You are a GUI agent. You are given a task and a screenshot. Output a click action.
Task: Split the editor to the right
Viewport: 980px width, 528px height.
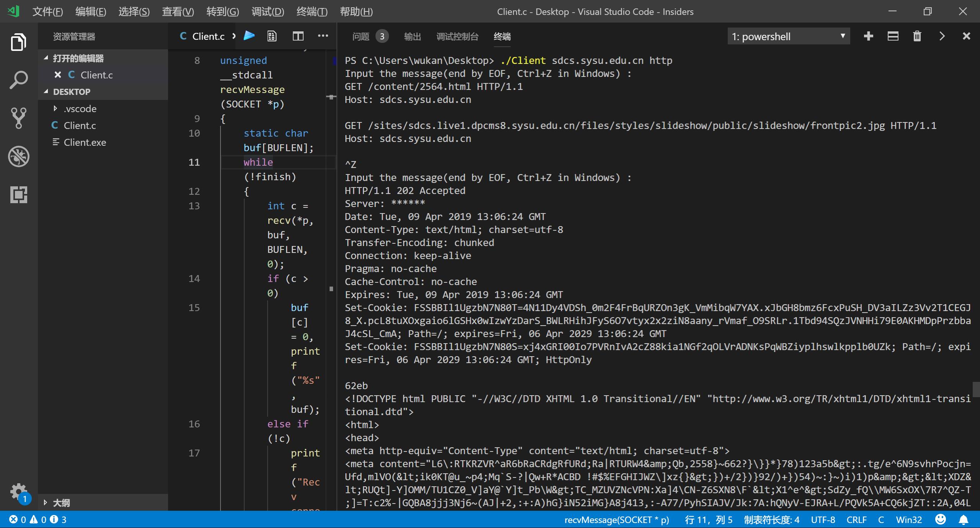click(x=298, y=36)
